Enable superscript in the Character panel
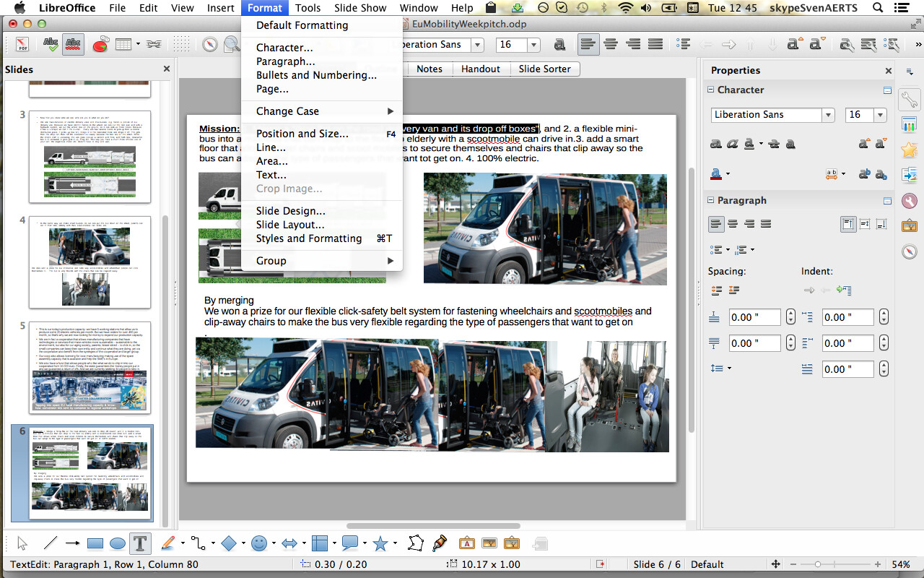Screen dimensions: 924x578 pos(863,144)
